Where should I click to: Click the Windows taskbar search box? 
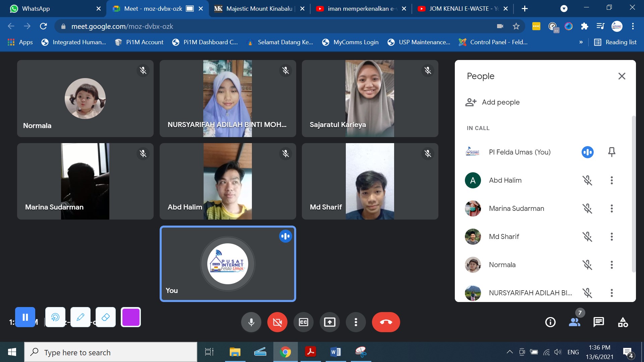pyautogui.click(x=111, y=352)
